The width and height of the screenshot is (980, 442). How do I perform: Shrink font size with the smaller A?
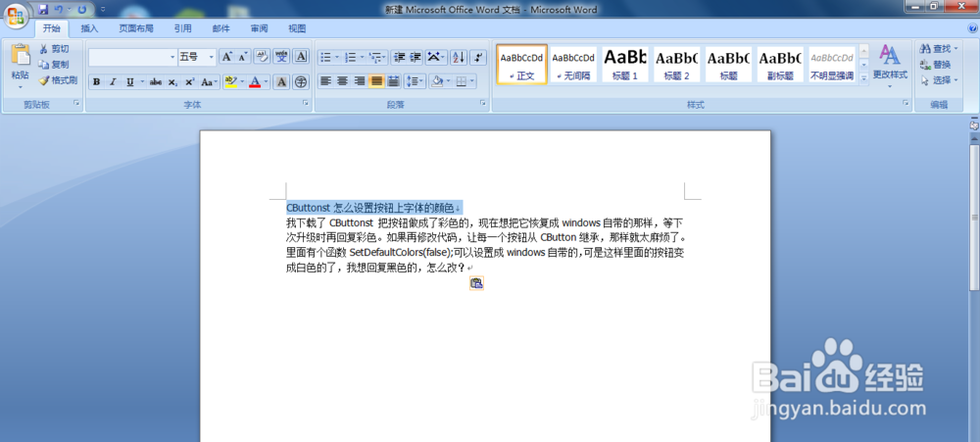(242, 57)
